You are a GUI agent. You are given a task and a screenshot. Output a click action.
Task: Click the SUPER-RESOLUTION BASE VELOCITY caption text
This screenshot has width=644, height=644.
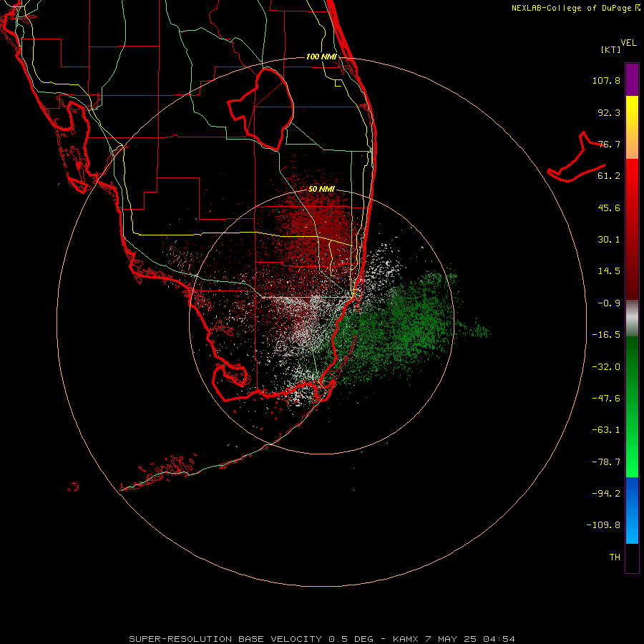coord(225,639)
